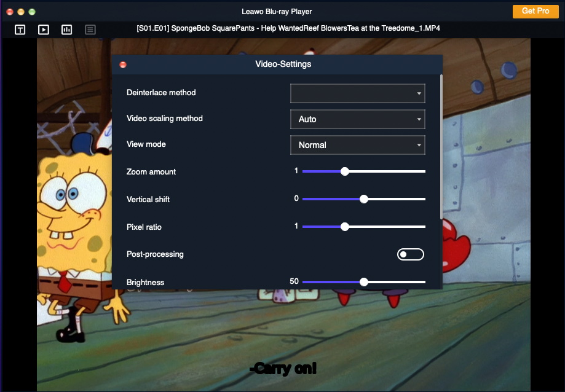Click the Brightness slider handle
This screenshot has width=565, height=392.
[364, 282]
